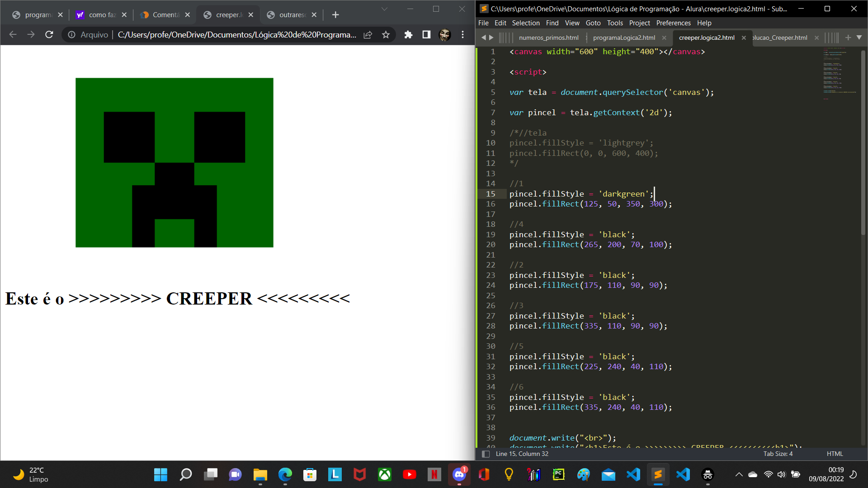Switch to the 'programa' Chrome tab
Image resolution: width=868 pixels, height=488 pixels.
tap(38, 15)
